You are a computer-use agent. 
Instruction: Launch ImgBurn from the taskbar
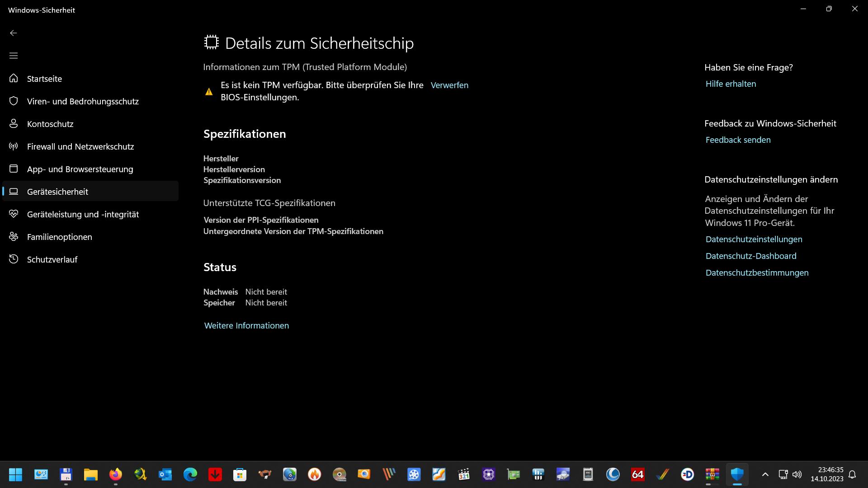315,475
